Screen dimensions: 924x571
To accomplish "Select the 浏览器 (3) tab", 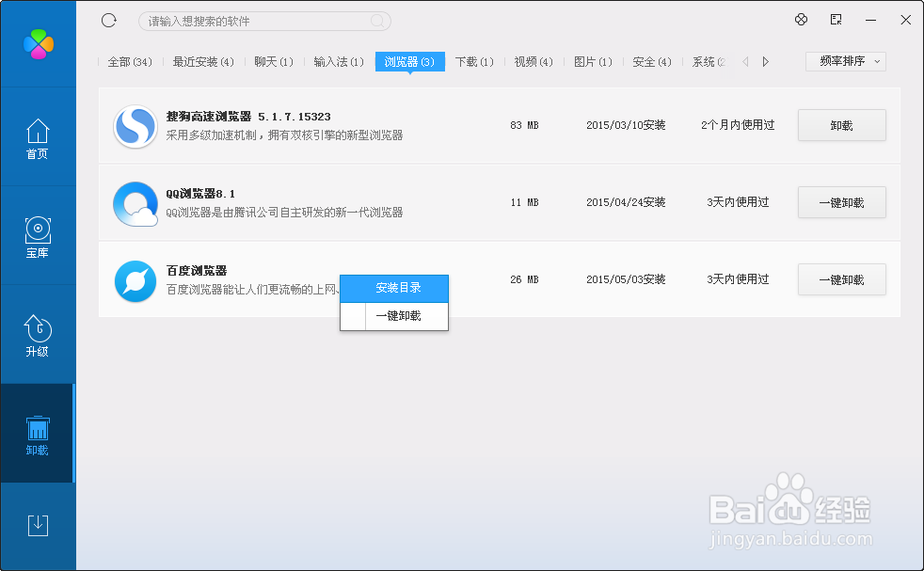I will pos(409,62).
